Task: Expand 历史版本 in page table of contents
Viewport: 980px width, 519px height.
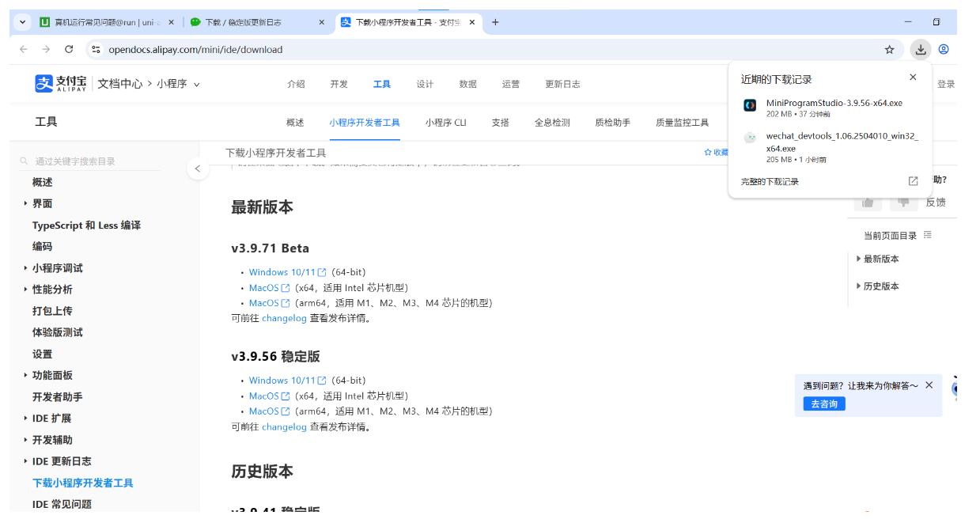Action: [x=877, y=286]
